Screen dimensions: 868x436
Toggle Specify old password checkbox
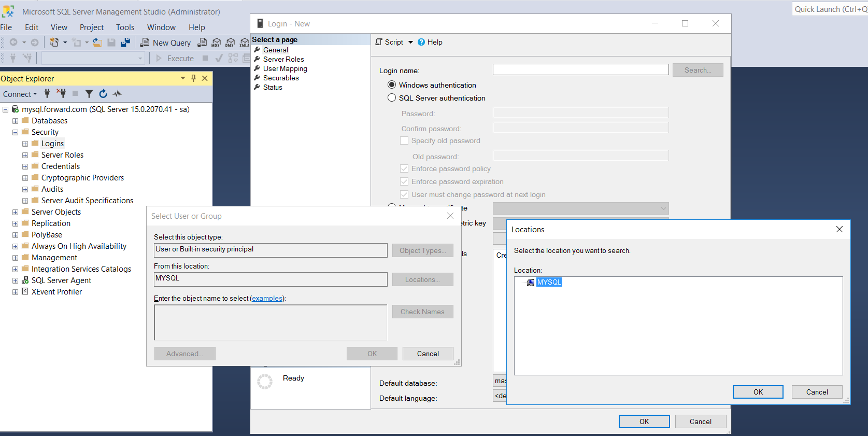click(404, 140)
